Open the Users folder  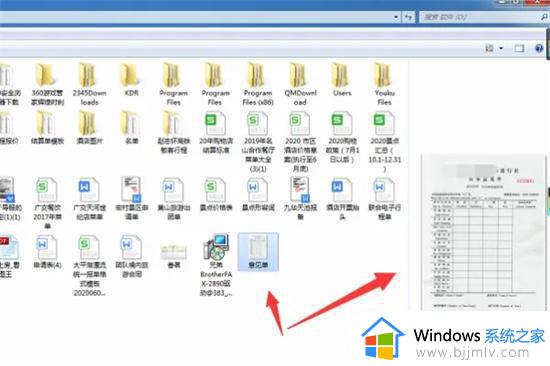pos(342,80)
